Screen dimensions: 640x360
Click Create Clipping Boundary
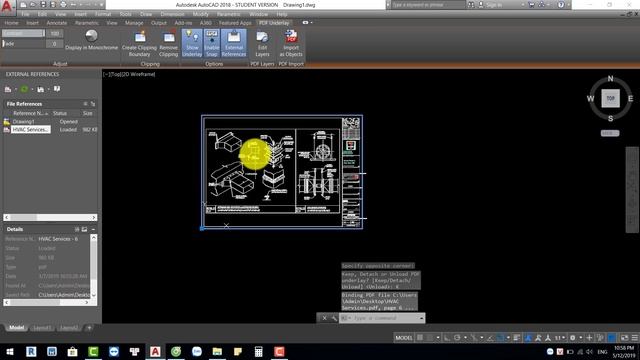coord(140,43)
